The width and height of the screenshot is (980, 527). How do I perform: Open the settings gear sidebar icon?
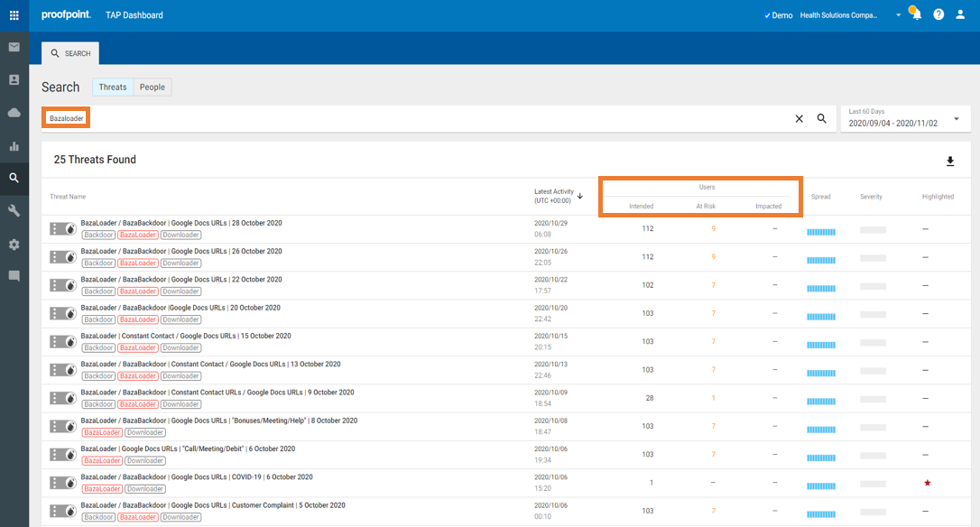14,245
